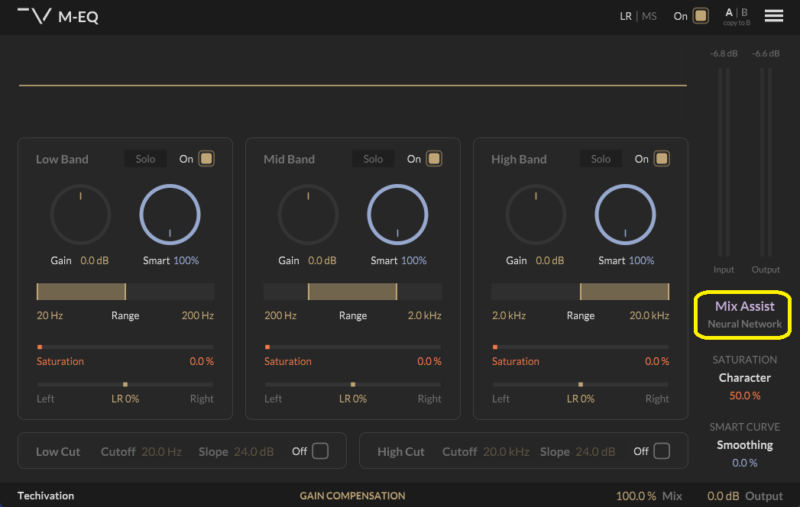The height and width of the screenshot is (507, 800).
Task: Switch to MS processing mode
Action: [x=650, y=16]
